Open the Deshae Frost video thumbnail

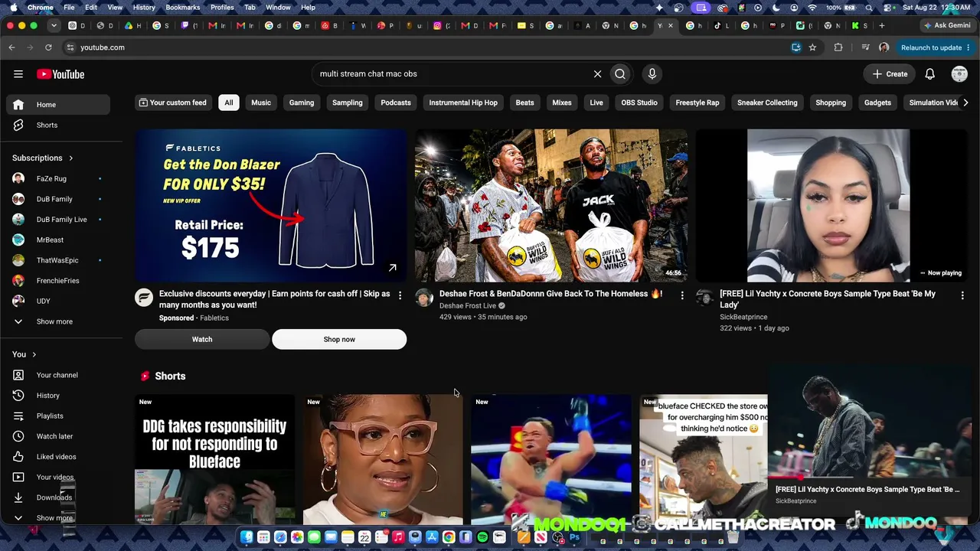tap(551, 205)
